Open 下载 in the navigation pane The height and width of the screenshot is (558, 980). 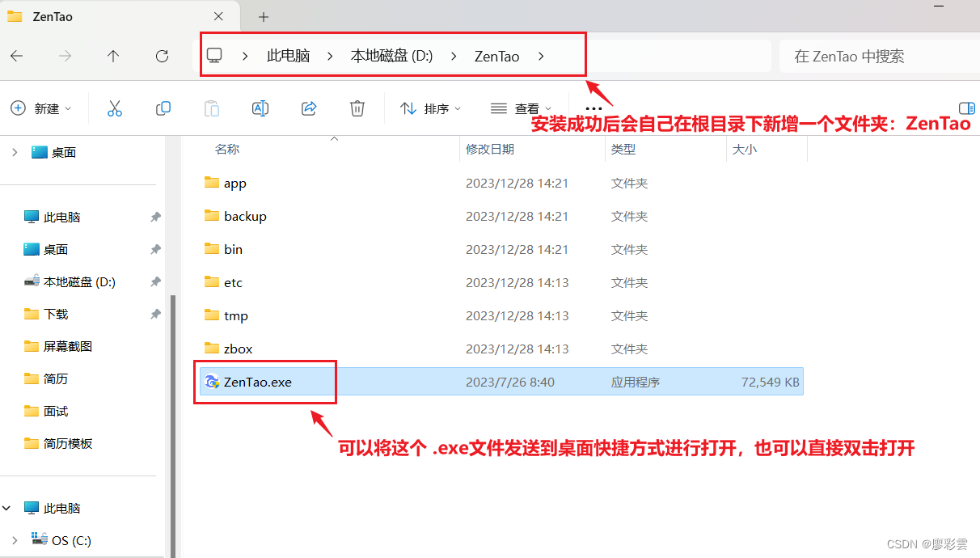pyautogui.click(x=56, y=315)
